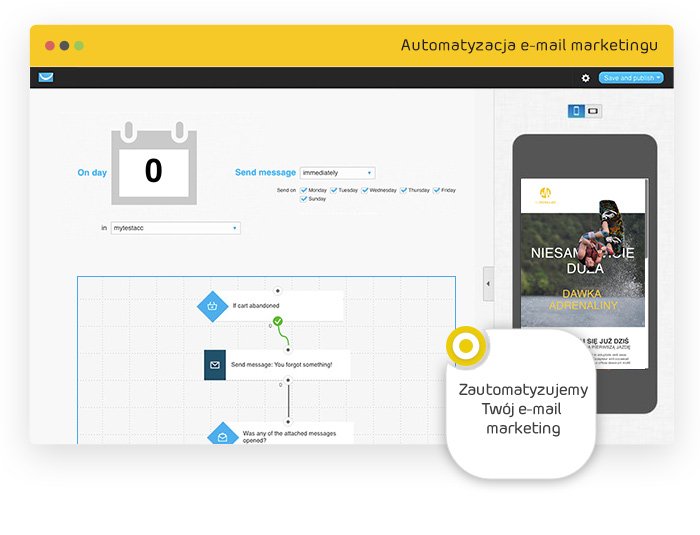This screenshot has height=535, width=700.
Task: Uncheck the Monday checkbox
Action: pyautogui.click(x=305, y=190)
